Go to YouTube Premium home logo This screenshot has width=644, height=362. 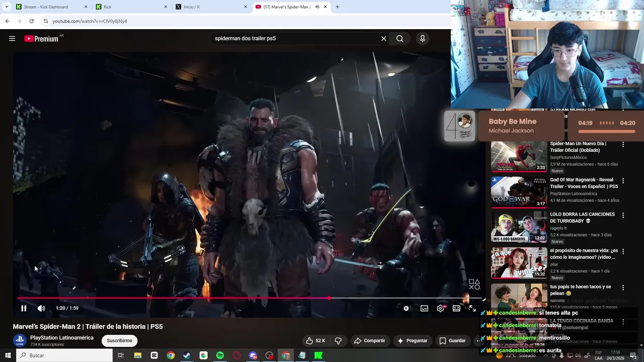pos(41,39)
